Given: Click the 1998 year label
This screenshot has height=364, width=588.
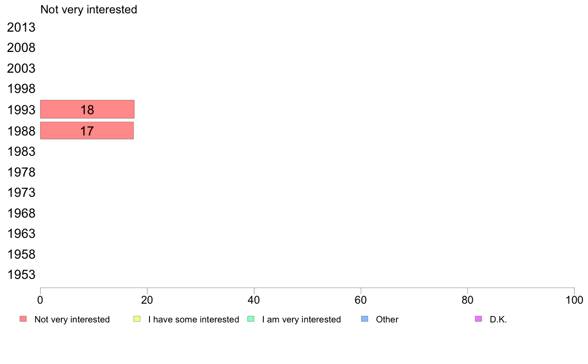Looking at the screenshot, I should [21, 89].
